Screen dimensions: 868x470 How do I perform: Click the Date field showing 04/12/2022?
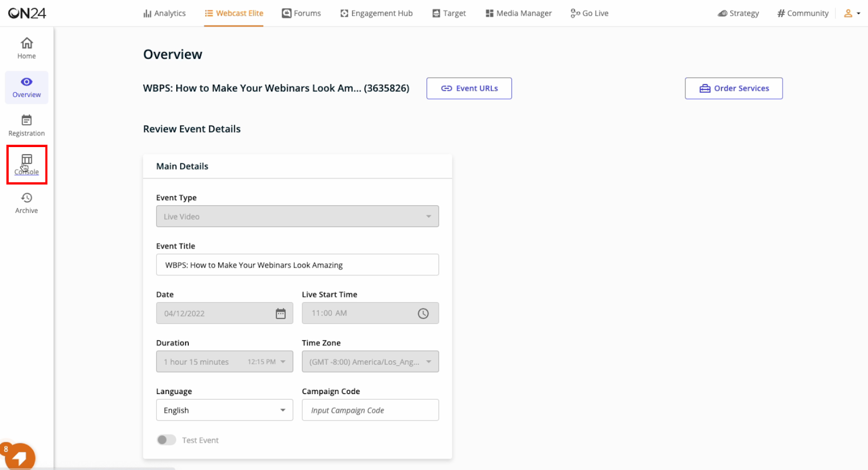225,313
